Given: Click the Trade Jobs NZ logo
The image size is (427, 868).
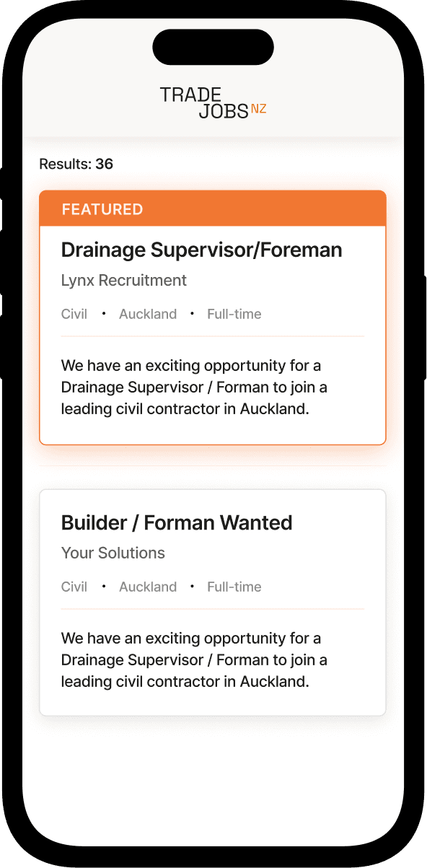Looking at the screenshot, I should [213, 102].
